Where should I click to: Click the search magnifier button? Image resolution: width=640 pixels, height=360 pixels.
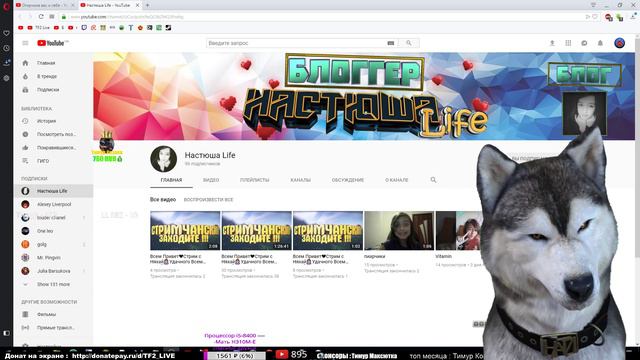coord(409,43)
